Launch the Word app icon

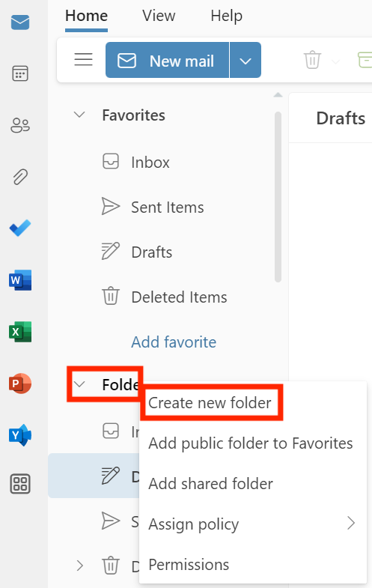[20, 280]
